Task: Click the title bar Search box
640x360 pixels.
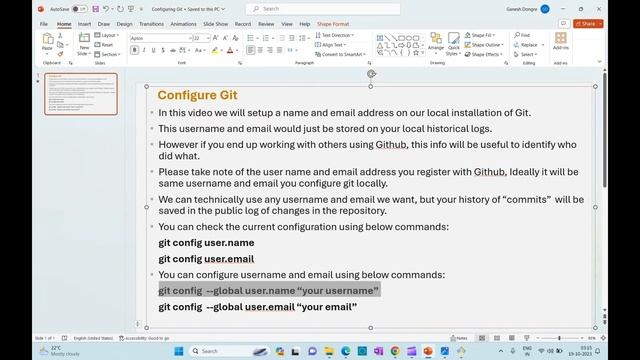Action: click(x=323, y=9)
